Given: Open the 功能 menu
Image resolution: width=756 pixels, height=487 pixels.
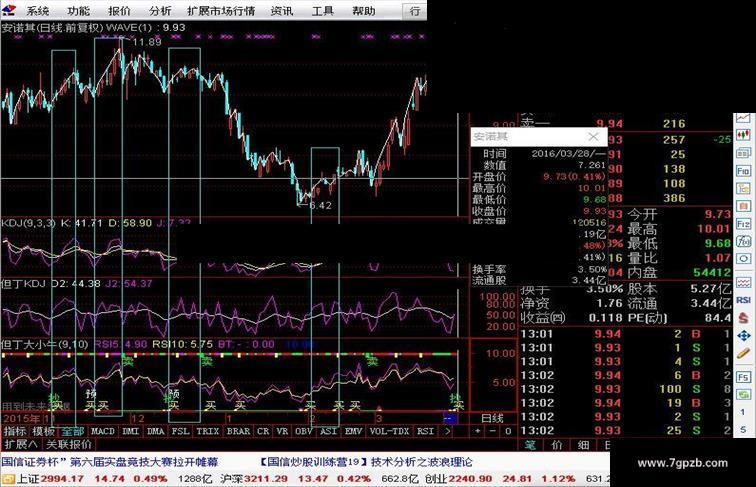Looking at the screenshot, I should pyautogui.click(x=78, y=10).
